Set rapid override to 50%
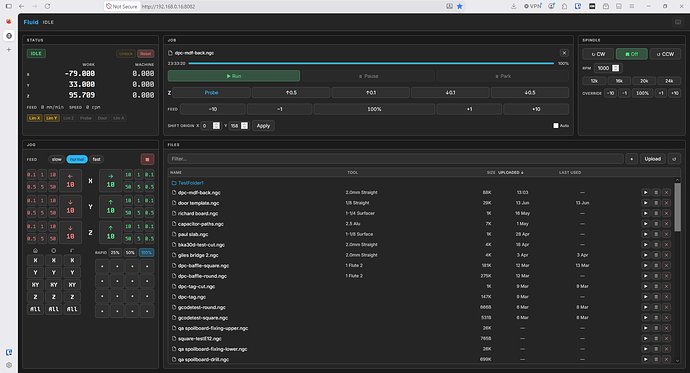Screen dimensions: 690x373 pos(130,252)
